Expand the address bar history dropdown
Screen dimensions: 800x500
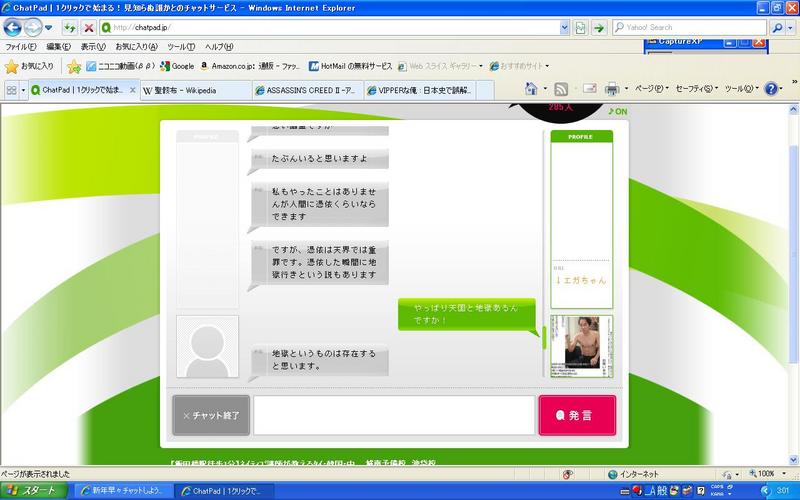point(564,28)
